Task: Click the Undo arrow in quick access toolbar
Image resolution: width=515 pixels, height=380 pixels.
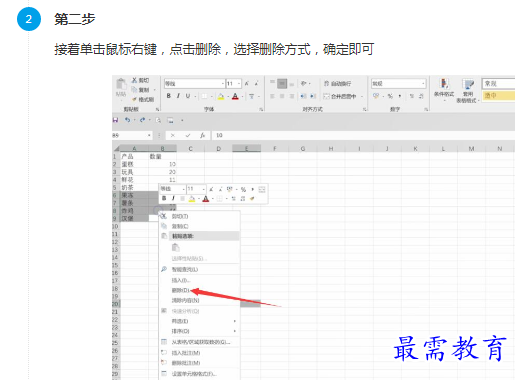Action: pyautogui.click(x=127, y=120)
